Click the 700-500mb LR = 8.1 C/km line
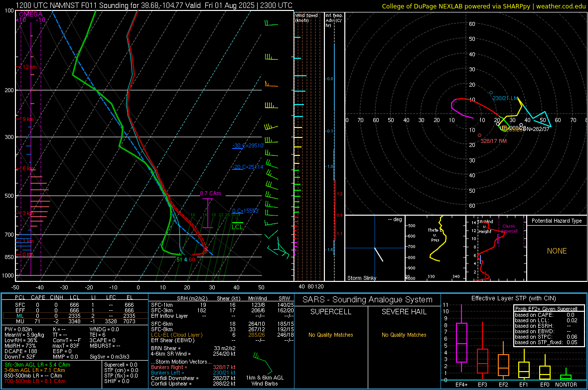The width and height of the screenshot is (588, 390). click(34, 381)
